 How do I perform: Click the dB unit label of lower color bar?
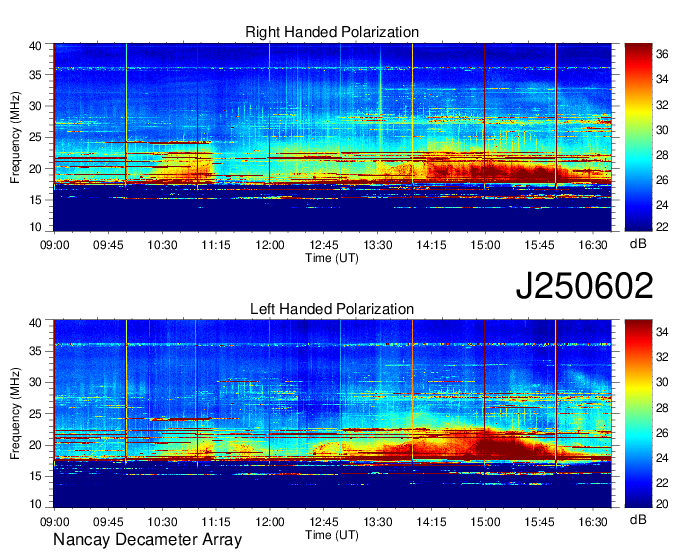coord(638,519)
